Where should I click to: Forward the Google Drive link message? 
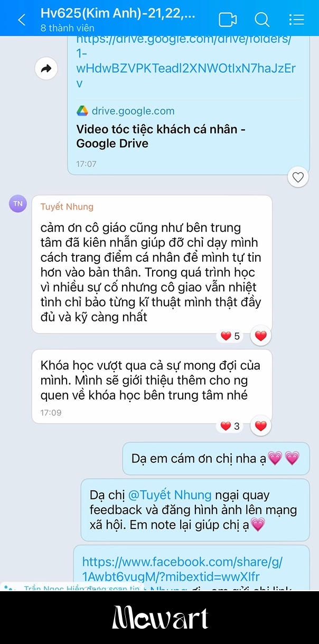point(46,69)
